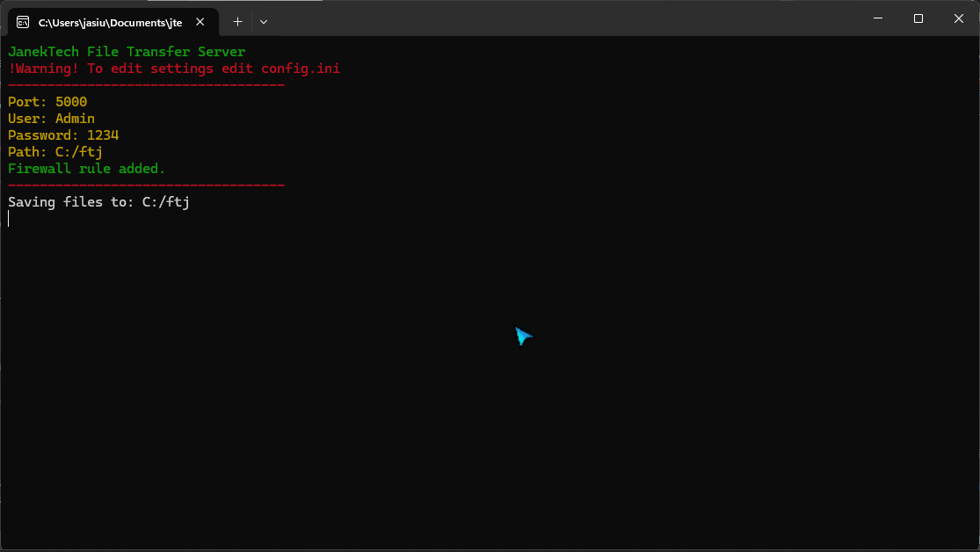Click the 'Path: C:/ftj' text
980x552 pixels.
pos(55,153)
